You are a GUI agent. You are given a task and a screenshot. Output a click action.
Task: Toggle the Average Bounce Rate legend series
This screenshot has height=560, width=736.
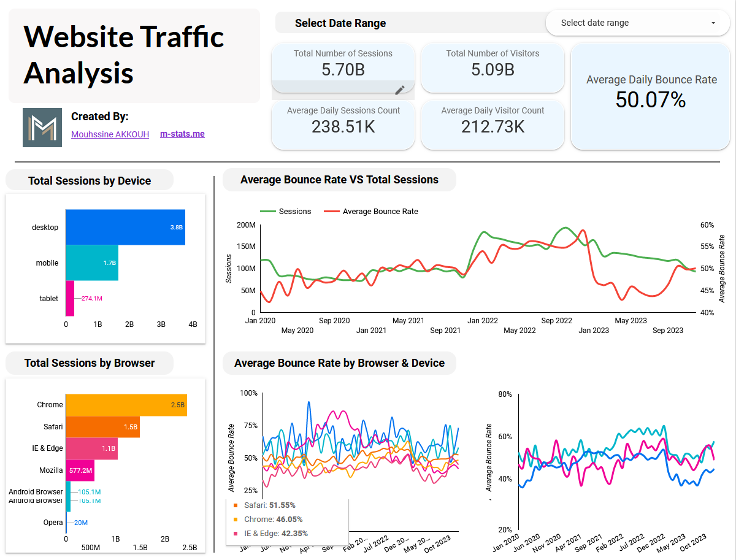click(371, 212)
